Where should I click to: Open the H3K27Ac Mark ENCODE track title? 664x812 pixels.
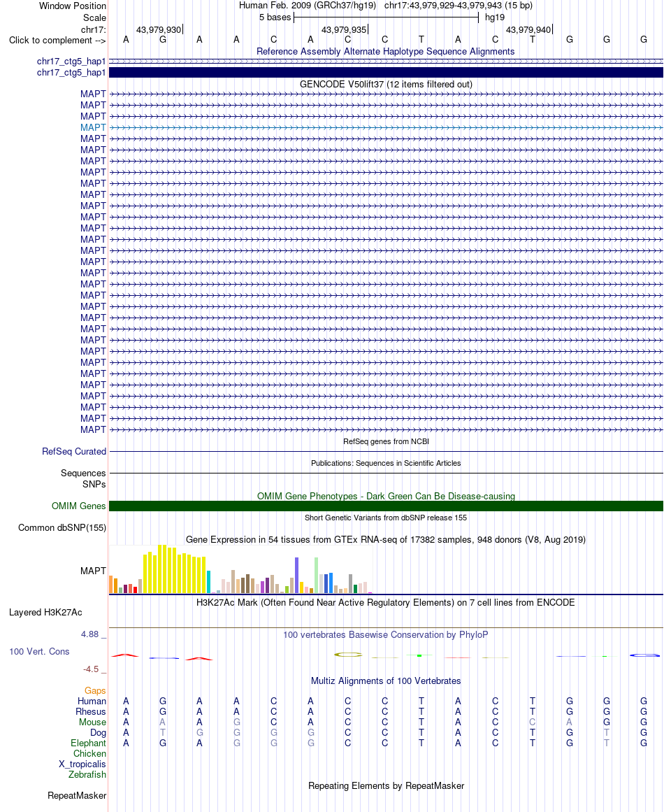pos(386,602)
